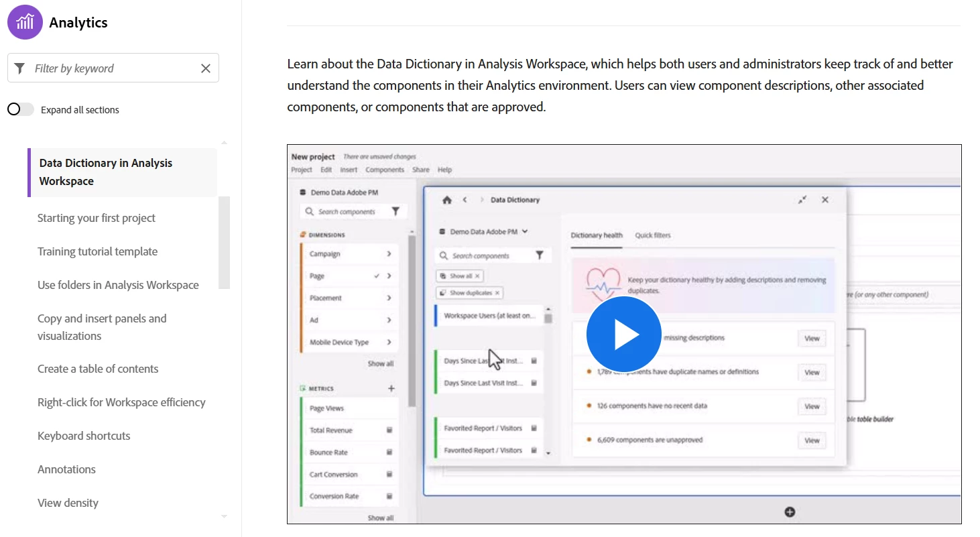Screen dimensions: 980x537
Task: Expand Mobile Device Type chevron
Action: [x=389, y=342]
